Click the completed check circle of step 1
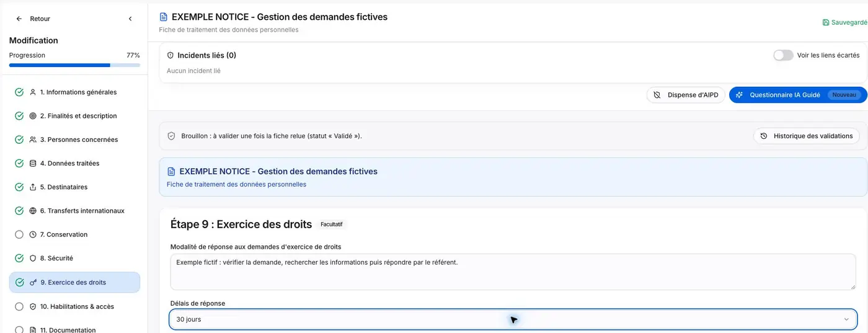 click(x=19, y=92)
